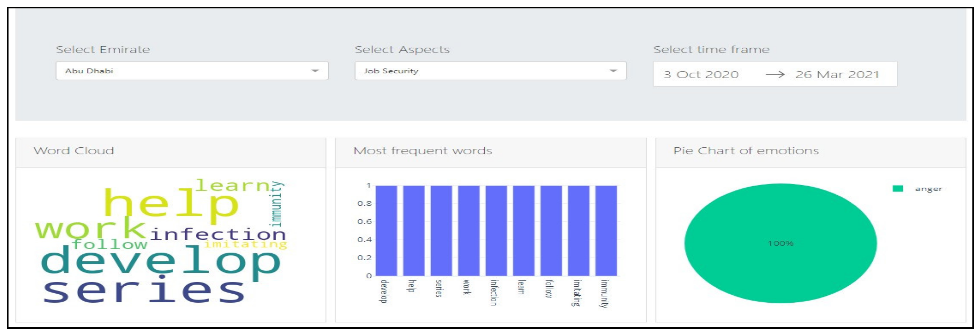Image resolution: width=980 pixels, height=334 pixels.
Task: Toggle the anger legend color swatch
Action: click(897, 188)
